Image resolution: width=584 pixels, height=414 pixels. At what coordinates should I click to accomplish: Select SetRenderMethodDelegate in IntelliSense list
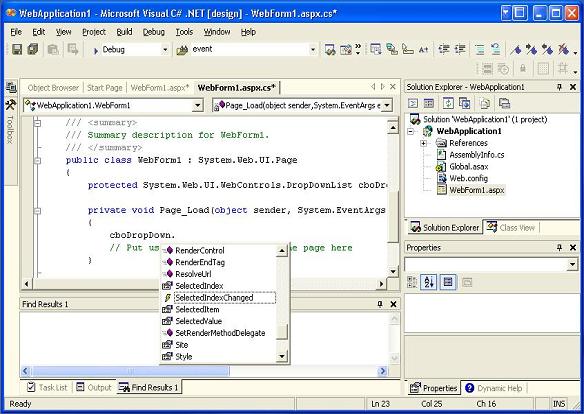coord(219,333)
